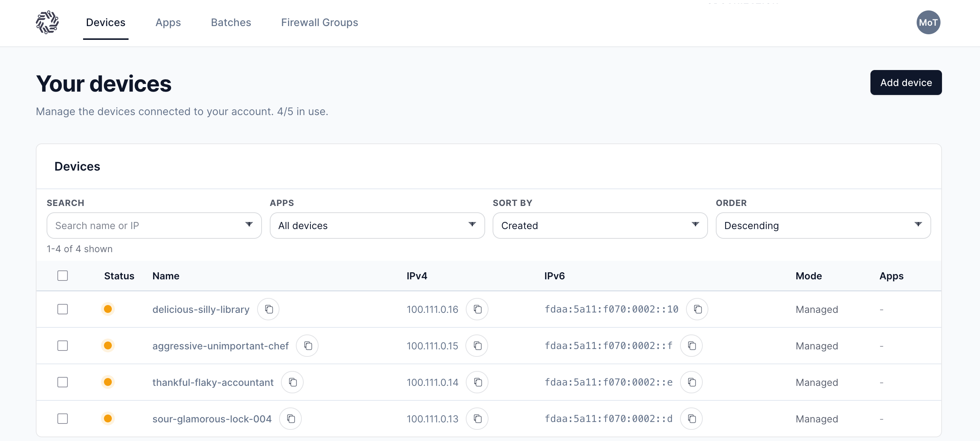Click the application logo in the header

coord(47,22)
